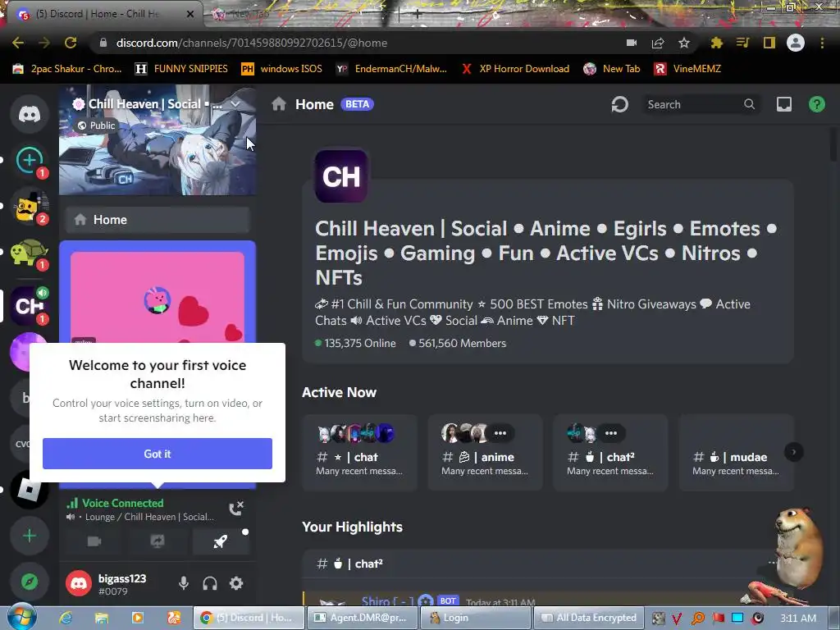Screen dimensions: 840x630
Task: Start screen share in voice panel
Action: pyautogui.click(x=157, y=541)
